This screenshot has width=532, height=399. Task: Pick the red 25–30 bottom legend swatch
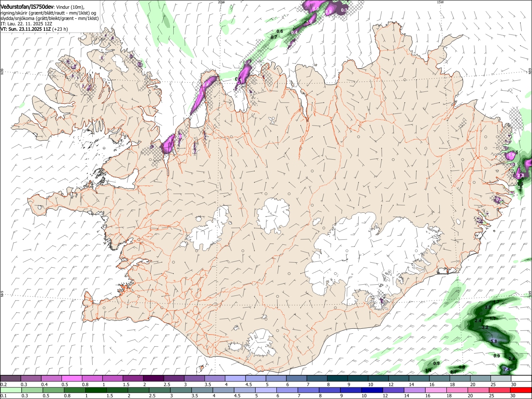(500, 390)
